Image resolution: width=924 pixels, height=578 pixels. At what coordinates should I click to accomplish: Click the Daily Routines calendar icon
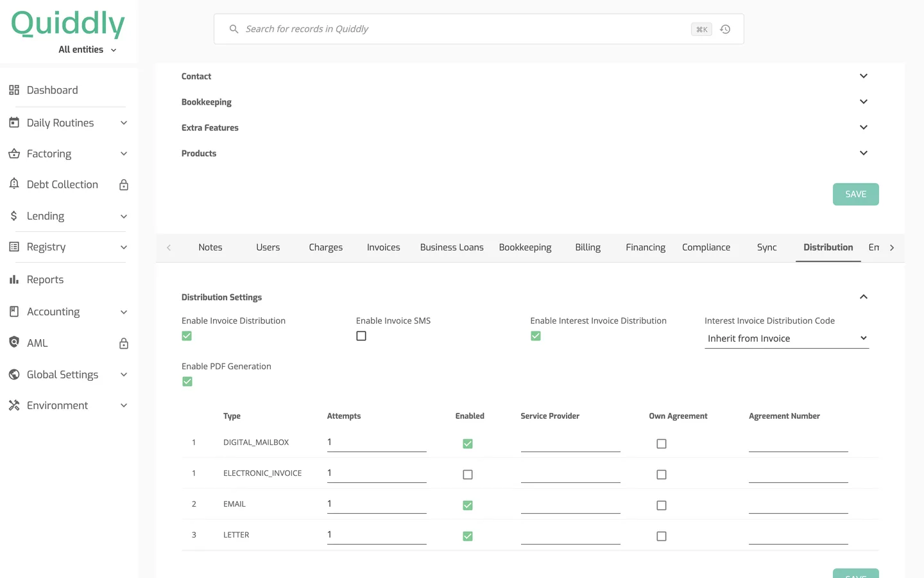click(x=14, y=122)
